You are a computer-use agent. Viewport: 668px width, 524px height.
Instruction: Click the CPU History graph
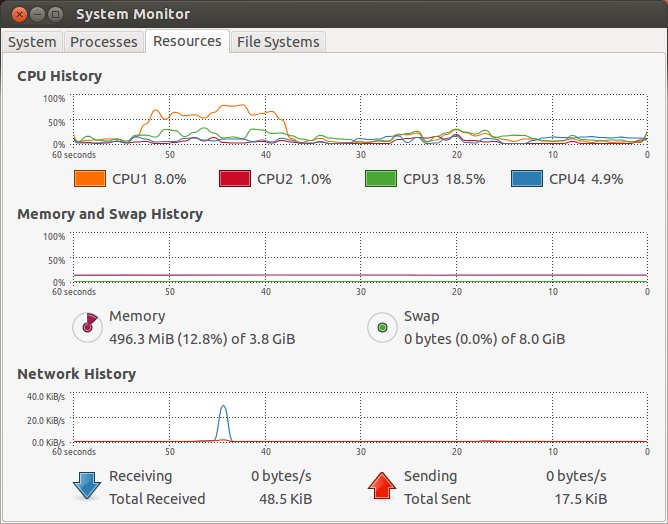[360, 119]
